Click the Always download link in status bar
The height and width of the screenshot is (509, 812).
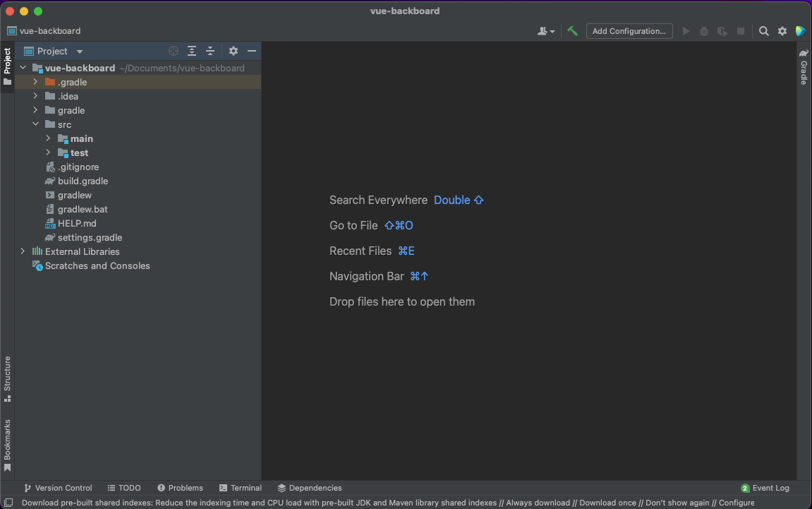(538, 503)
